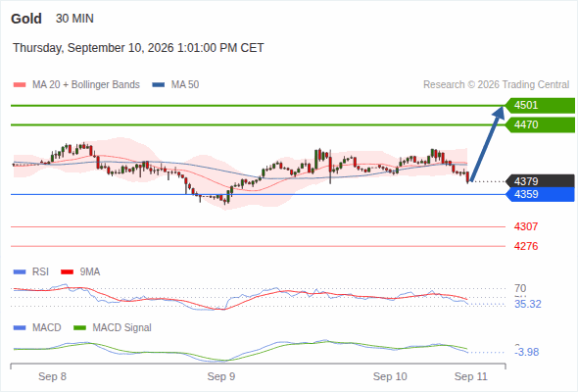Click the red 9MA legend swatch
578x392 pixels.
pos(67,272)
